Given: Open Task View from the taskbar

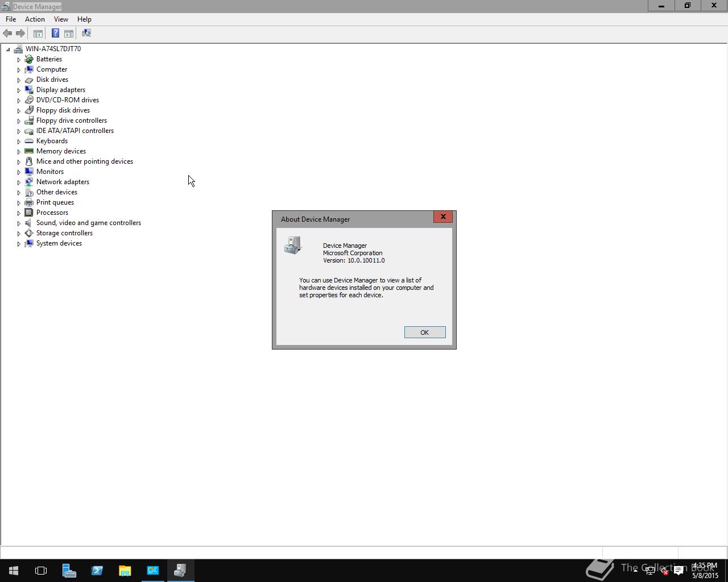Looking at the screenshot, I should coord(41,571).
